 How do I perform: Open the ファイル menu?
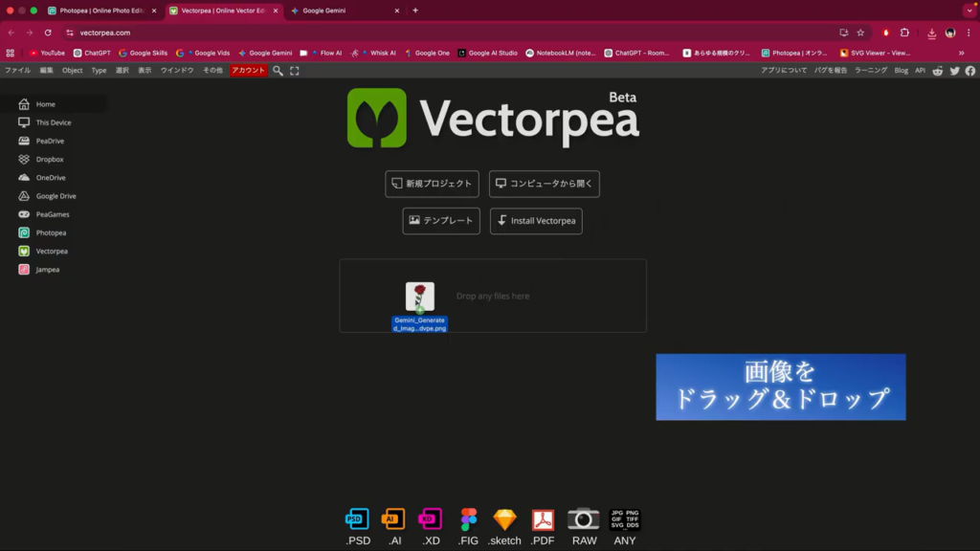pyautogui.click(x=17, y=71)
